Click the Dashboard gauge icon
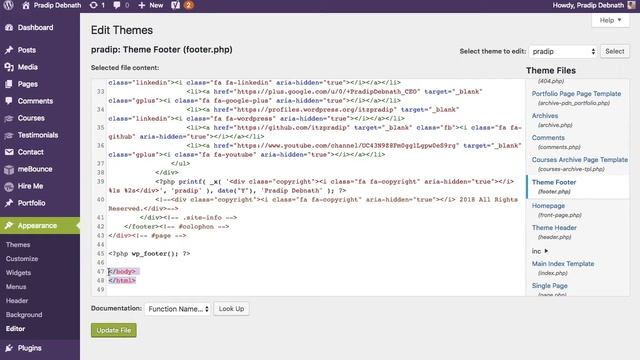Viewport: 640px width, 360px height. tap(9, 27)
